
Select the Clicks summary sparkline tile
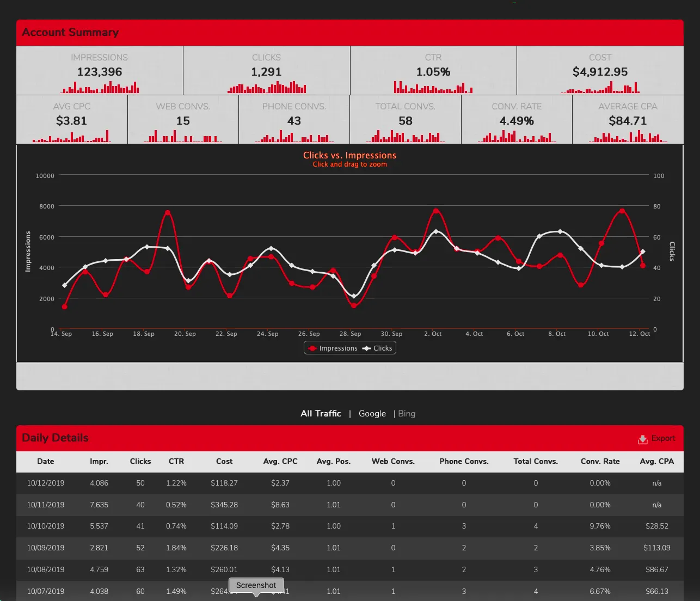point(266,71)
